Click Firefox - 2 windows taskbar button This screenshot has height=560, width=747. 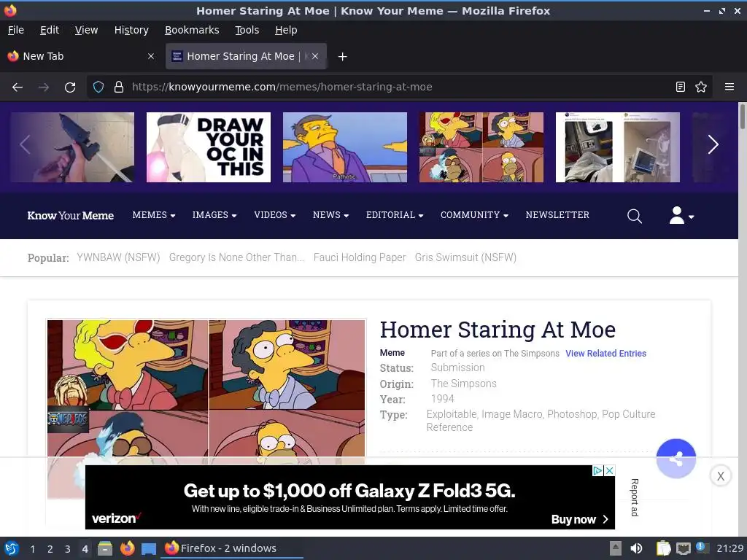tap(232, 548)
